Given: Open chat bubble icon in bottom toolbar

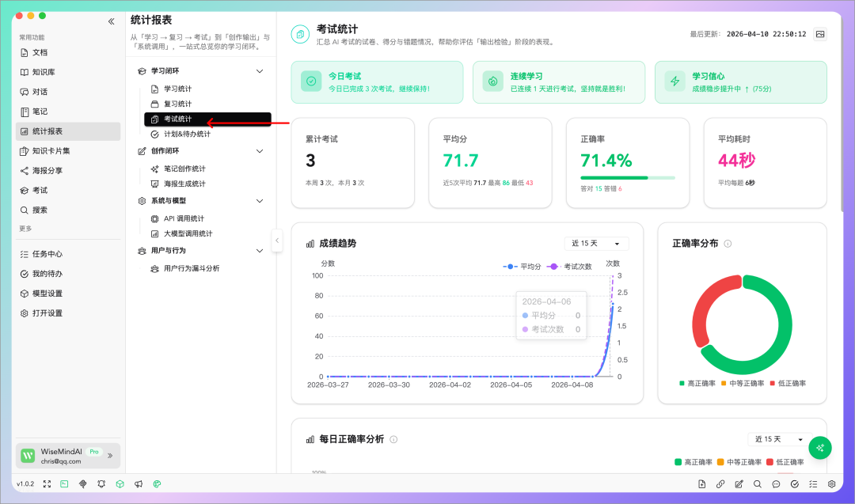Looking at the screenshot, I should (776, 484).
